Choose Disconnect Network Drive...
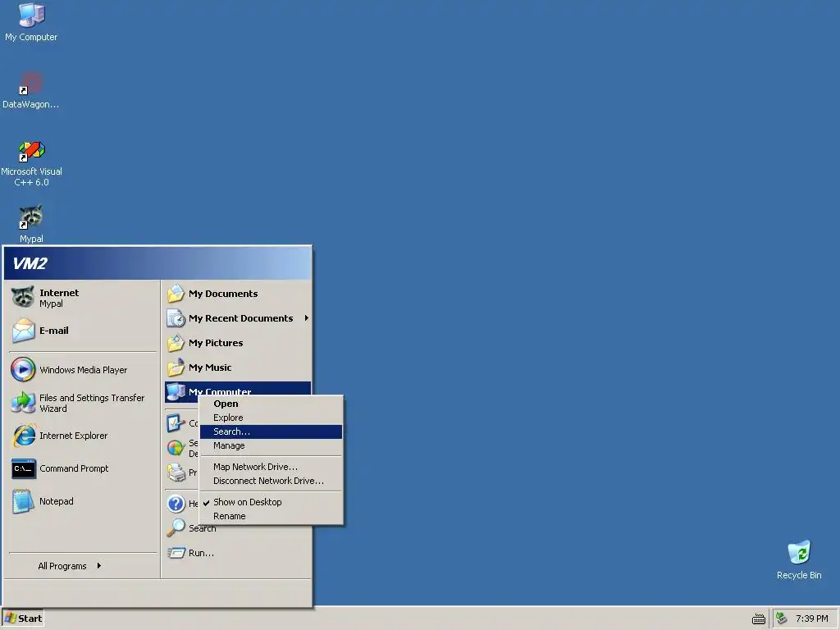The image size is (840, 630). tap(271, 481)
